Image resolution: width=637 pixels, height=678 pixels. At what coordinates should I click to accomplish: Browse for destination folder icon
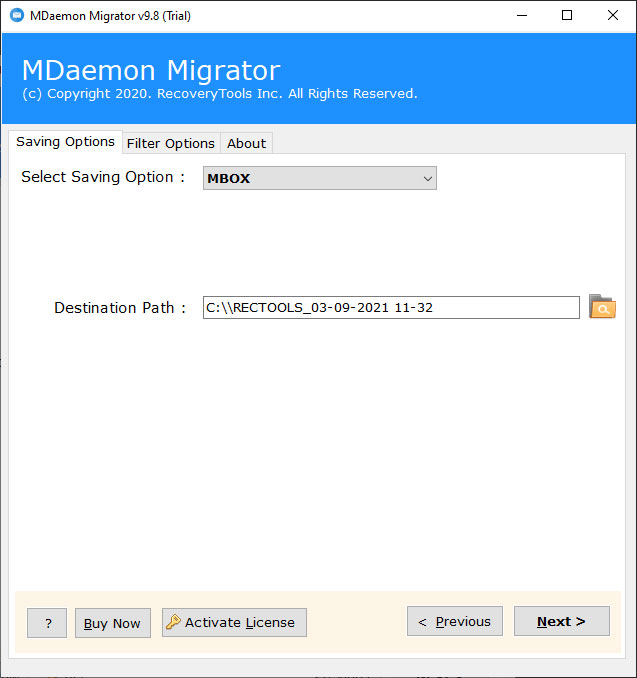[x=602, y=307]
